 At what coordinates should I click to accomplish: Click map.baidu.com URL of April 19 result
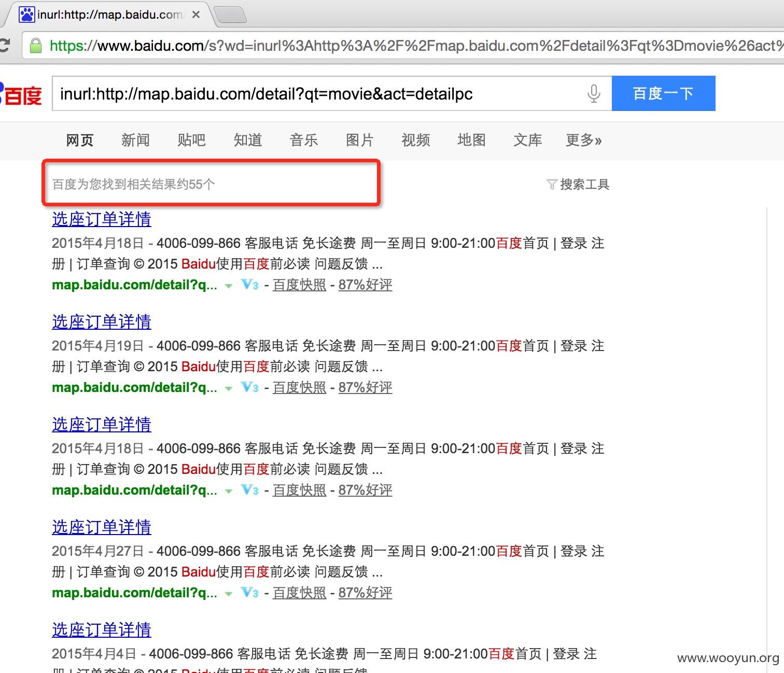[x=134, y=387]
